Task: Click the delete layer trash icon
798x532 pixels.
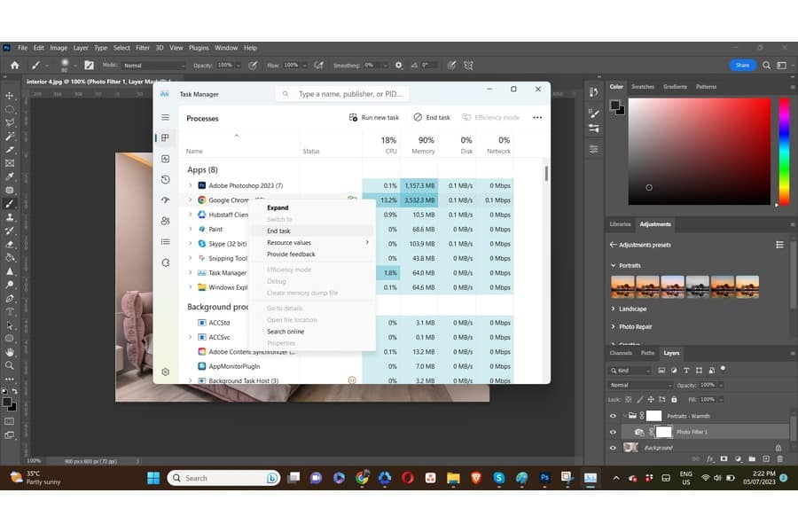Action: tap(779, 458)
